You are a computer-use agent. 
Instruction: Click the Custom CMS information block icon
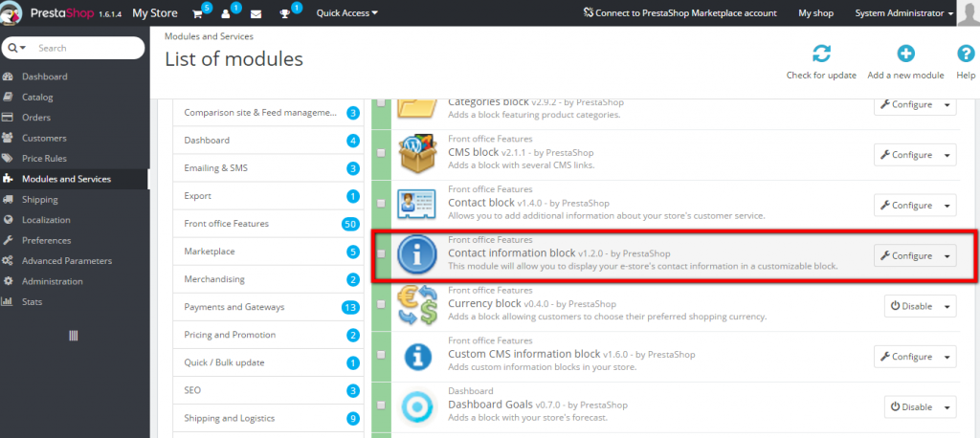417,356
